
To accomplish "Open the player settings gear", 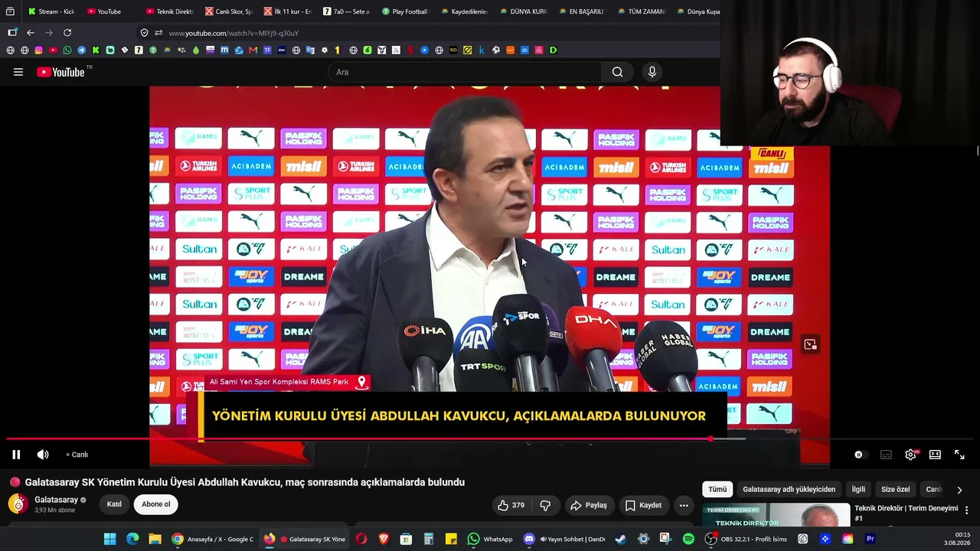I will [x=910, y=455].
